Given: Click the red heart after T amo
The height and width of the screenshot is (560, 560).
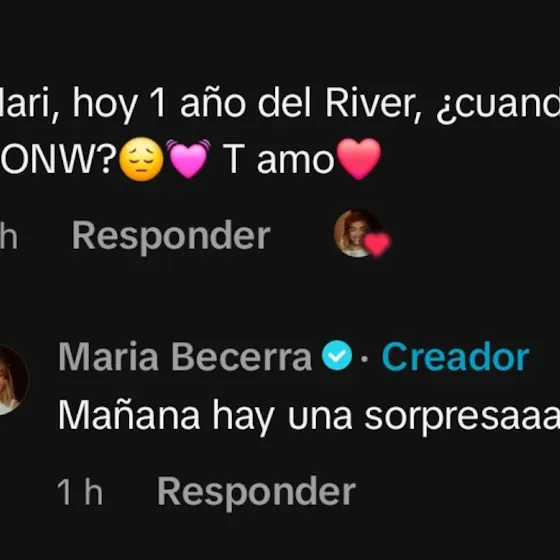Looking at the screenshot, I should tap(359, 159).
